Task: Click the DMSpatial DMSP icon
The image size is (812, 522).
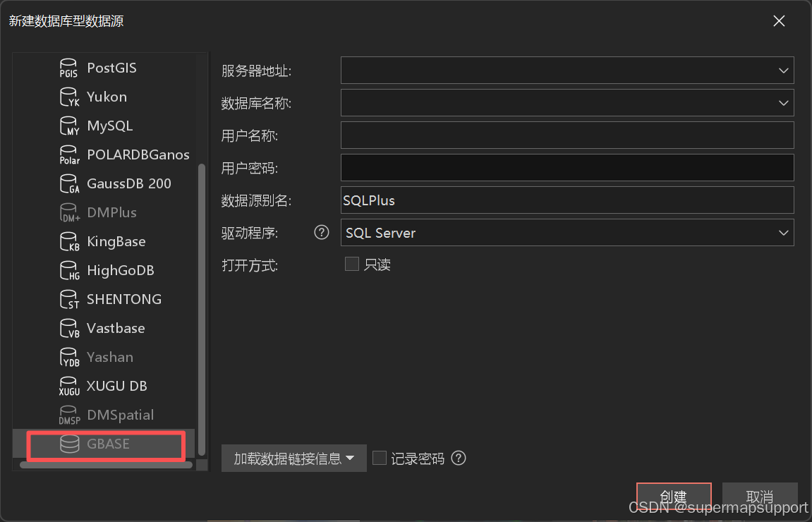Action: coord(69,415)
